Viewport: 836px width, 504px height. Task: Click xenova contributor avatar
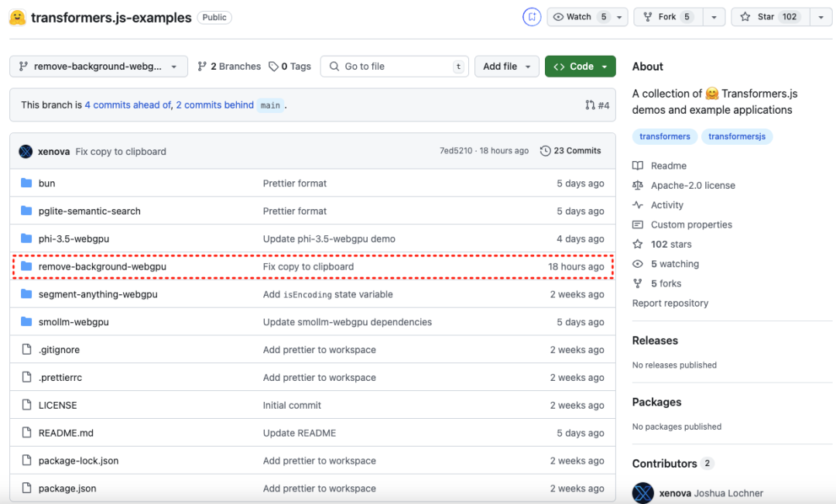(643, 493)
